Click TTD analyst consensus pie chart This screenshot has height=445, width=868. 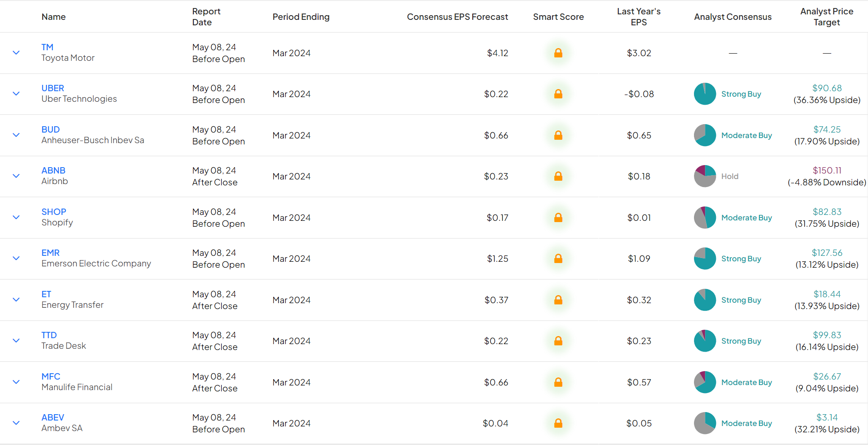pos(705,341)
